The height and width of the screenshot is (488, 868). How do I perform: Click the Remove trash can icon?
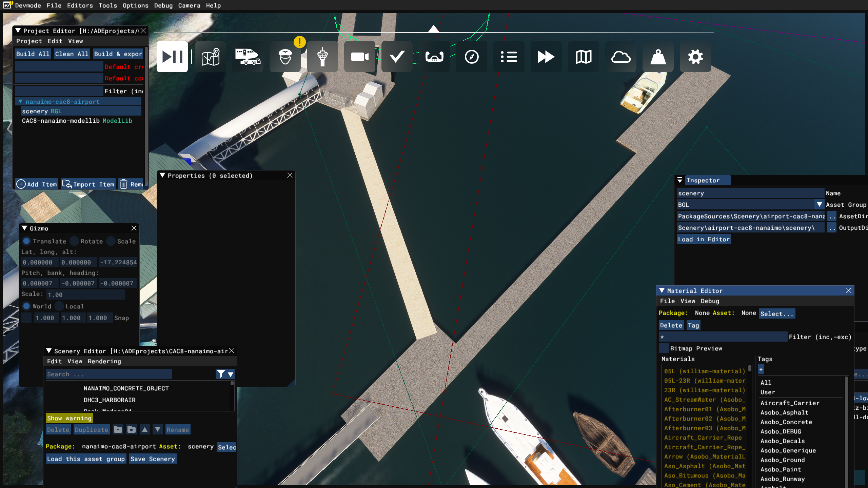point(123,184)
